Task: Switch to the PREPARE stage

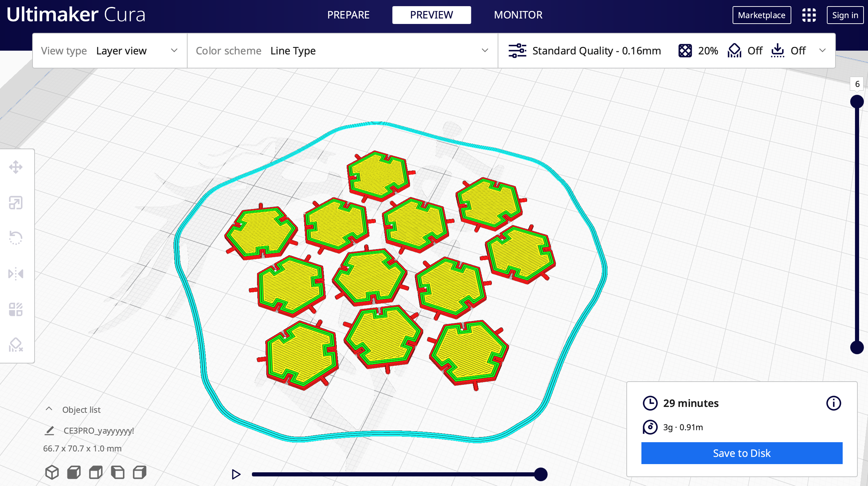Action: coord(348,15)
